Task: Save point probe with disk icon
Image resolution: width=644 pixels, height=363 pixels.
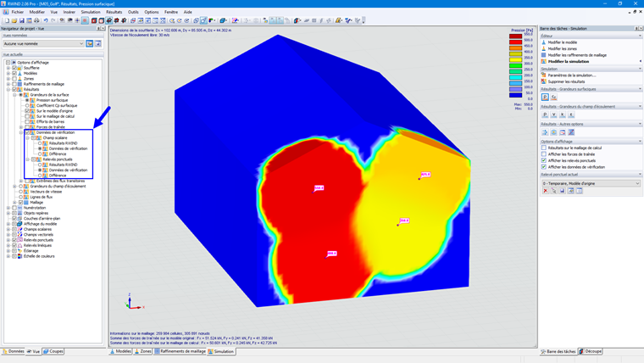Action: coord(563,191)
